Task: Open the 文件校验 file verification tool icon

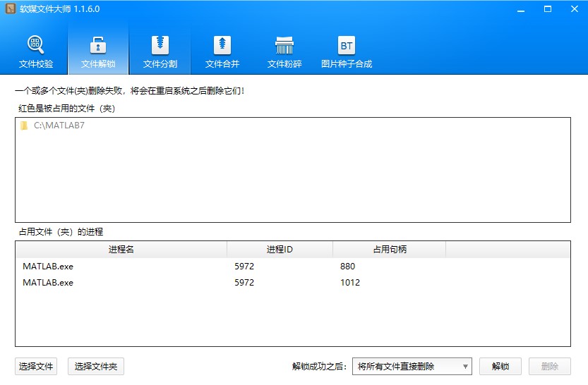Action: pyautogui.click(x=35, y=44)
